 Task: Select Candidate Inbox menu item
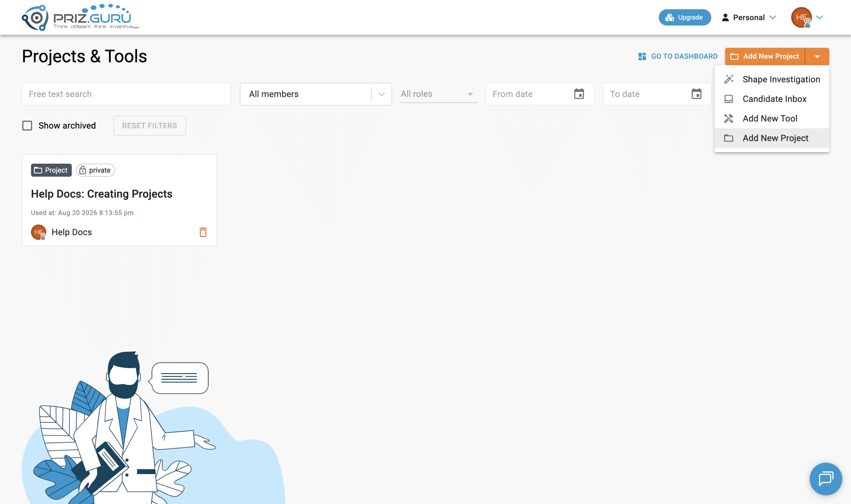[772, 99]
